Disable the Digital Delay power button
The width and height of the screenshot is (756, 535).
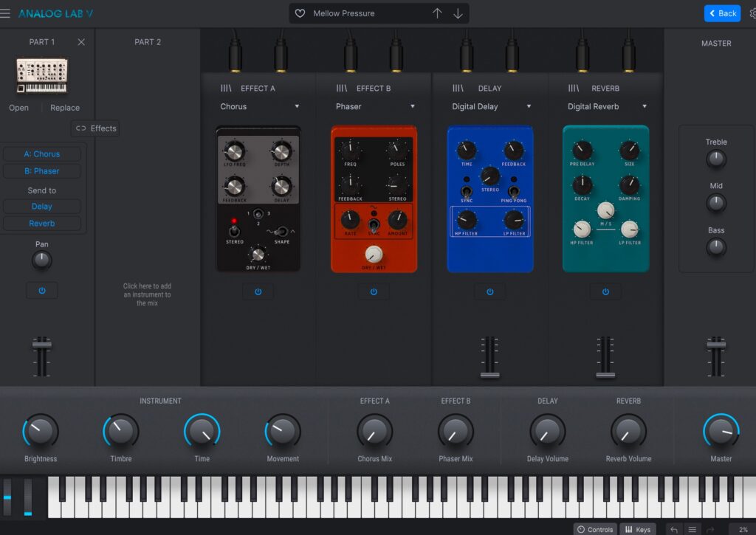489,291
